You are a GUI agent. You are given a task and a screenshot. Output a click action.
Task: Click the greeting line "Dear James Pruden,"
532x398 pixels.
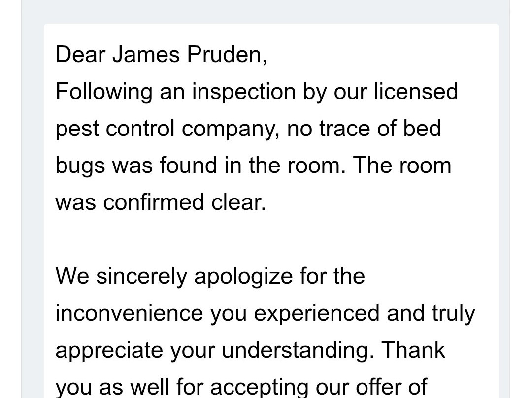coord(161,54)
